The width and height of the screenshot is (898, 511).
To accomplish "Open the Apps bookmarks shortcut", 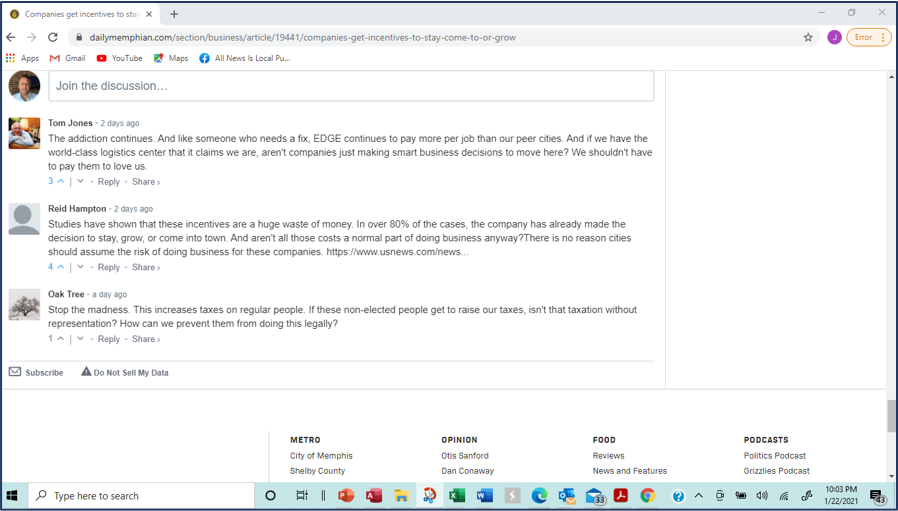I will (22, 58).
